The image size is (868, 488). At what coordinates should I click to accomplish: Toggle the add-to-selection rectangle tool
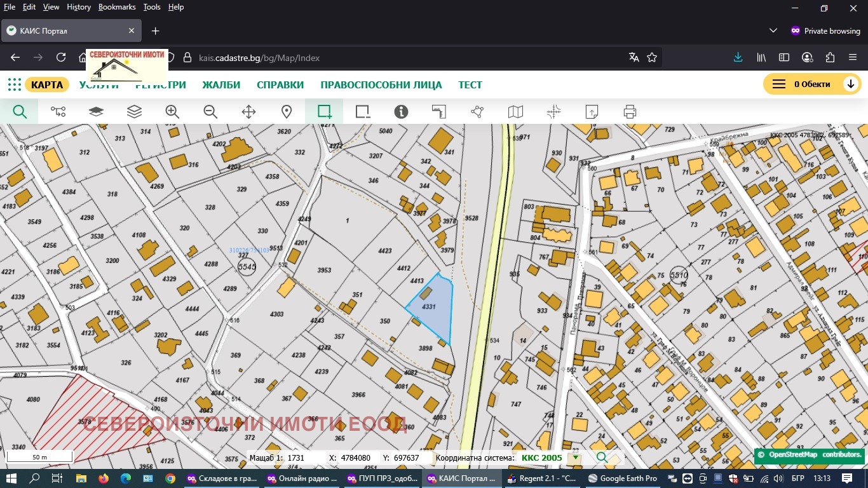pyautogui.click(x=325, y=112)
